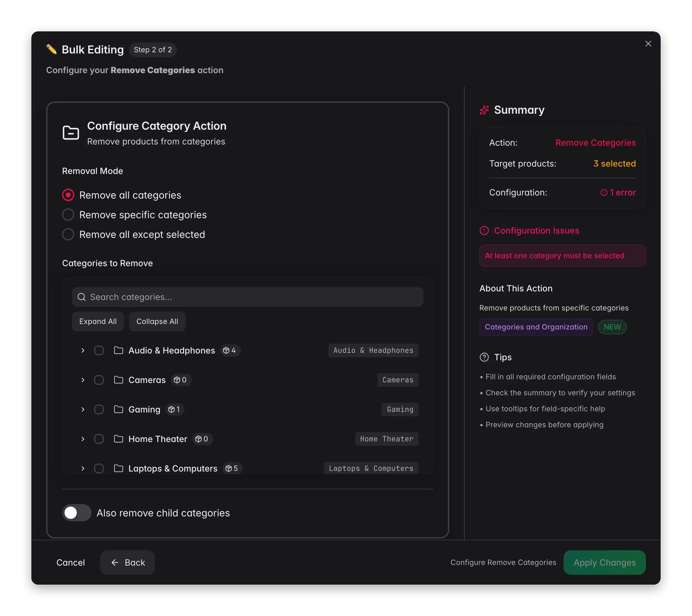
Task: Check the Gaming category checkbox
Action: tap(99, 409)
